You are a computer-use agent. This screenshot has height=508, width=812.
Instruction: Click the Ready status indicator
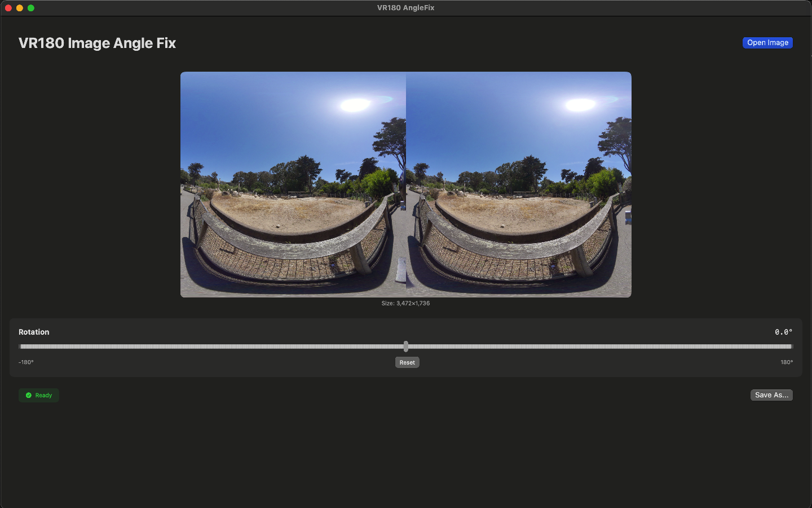38,395
